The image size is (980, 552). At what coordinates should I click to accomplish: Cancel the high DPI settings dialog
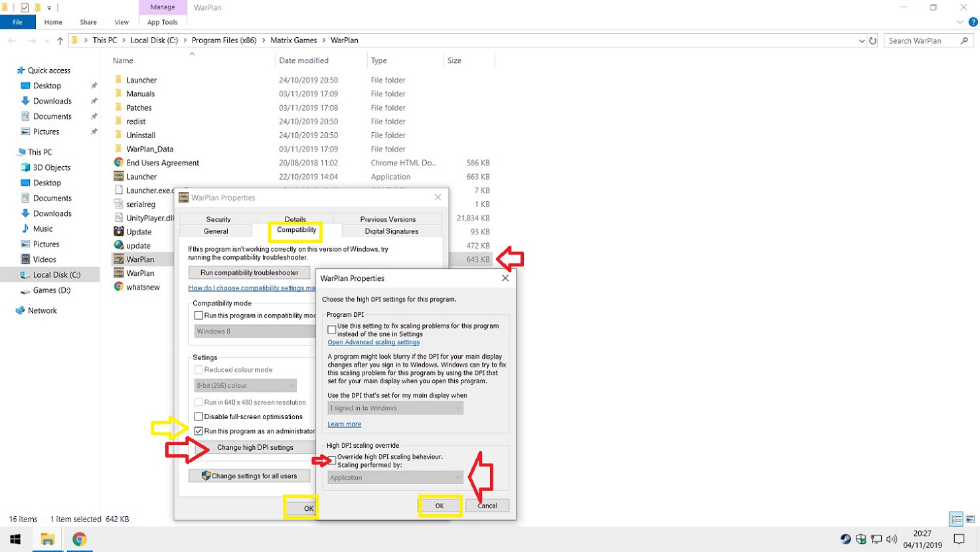(487, 506)
